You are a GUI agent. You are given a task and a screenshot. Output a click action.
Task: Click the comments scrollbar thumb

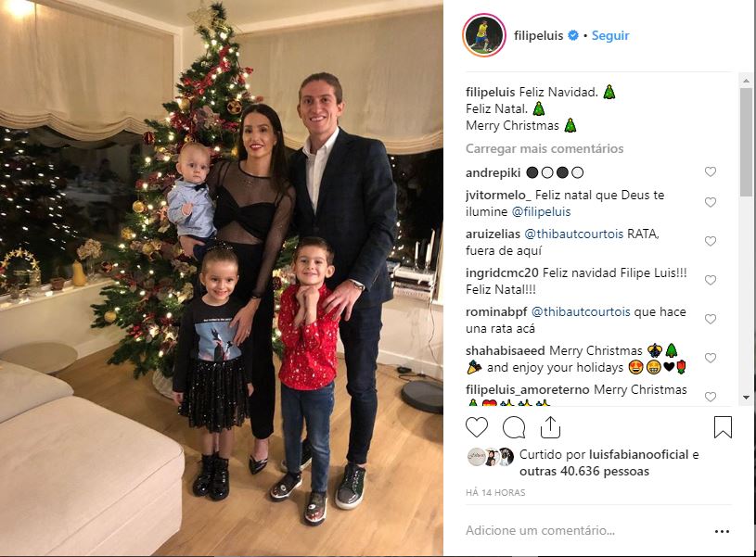click(747, 142)
